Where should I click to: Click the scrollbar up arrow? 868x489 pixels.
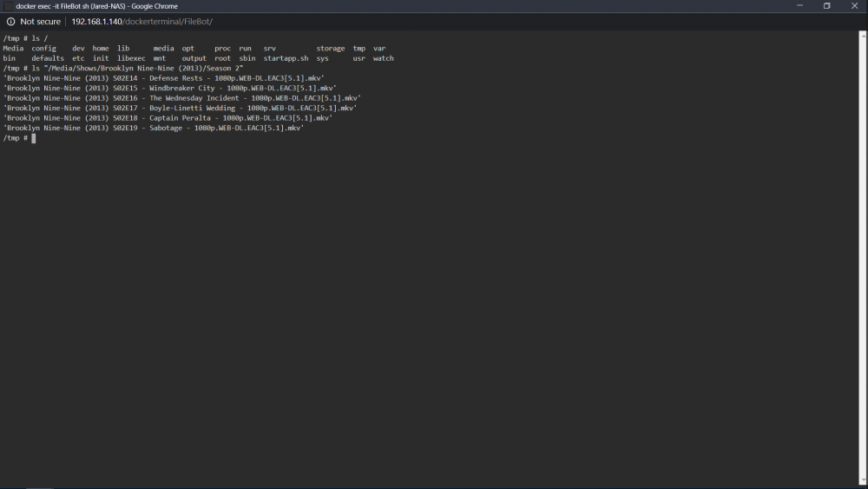click(x=863, y=35)
